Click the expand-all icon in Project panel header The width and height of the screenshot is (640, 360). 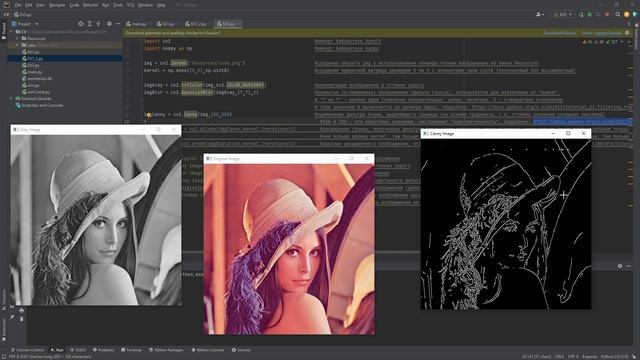click(89, 24)
